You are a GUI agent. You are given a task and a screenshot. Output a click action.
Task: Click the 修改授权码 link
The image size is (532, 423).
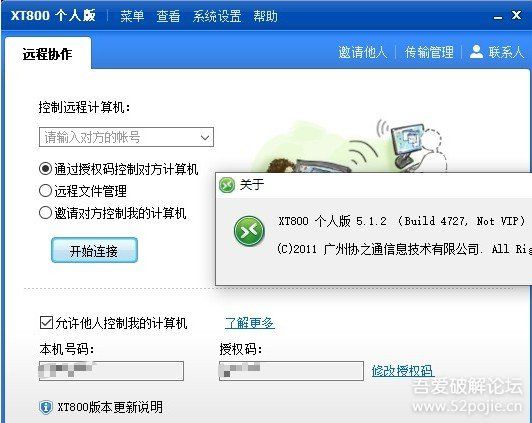(x=402, y=370)
